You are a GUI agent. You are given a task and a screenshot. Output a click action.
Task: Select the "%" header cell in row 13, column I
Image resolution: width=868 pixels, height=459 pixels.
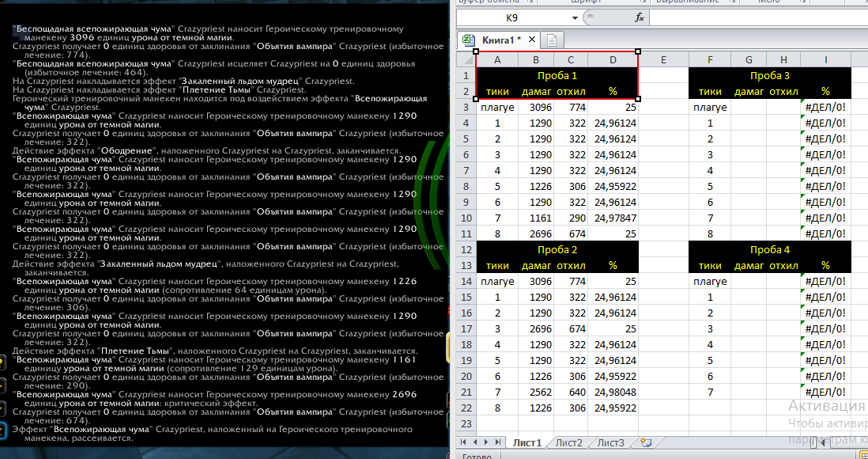[825, 266]
